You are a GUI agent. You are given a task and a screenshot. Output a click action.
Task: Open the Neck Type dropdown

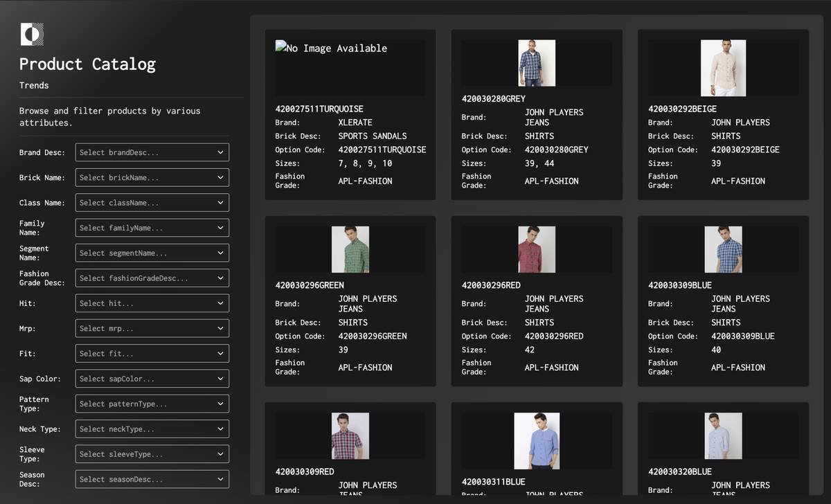(x=152, y=429)
